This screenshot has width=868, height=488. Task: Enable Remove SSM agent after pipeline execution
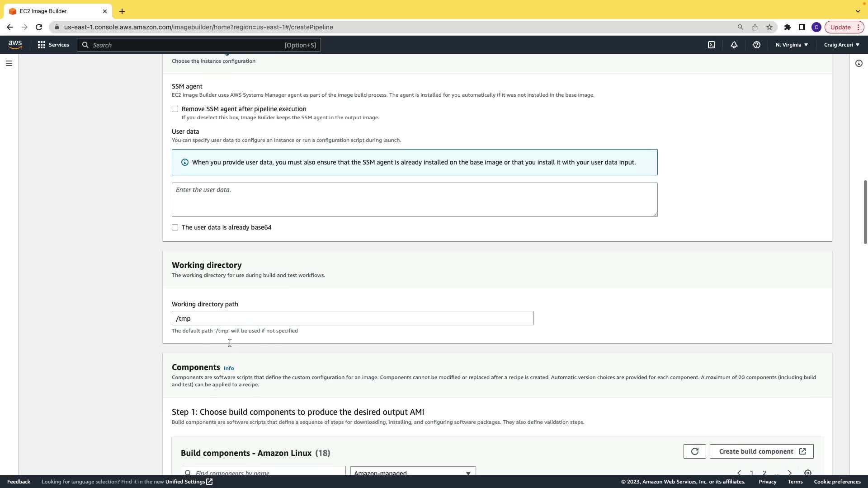coord(175,109)
